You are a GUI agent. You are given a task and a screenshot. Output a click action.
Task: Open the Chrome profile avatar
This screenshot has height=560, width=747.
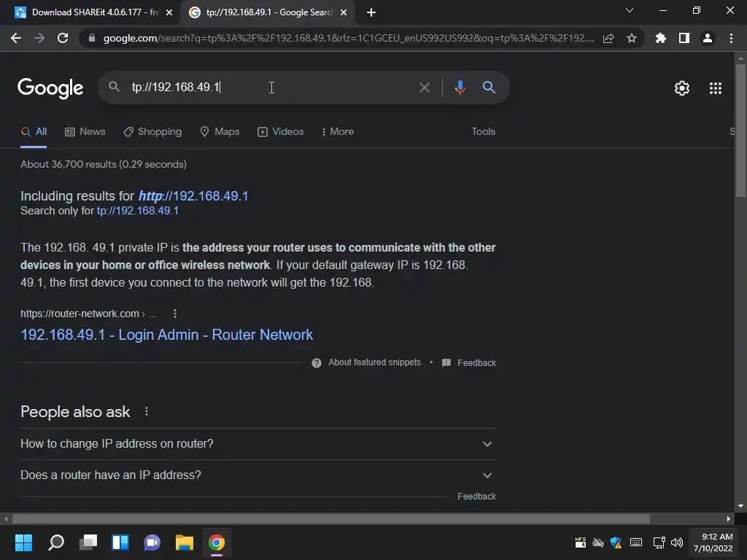[x=708, y=38]
